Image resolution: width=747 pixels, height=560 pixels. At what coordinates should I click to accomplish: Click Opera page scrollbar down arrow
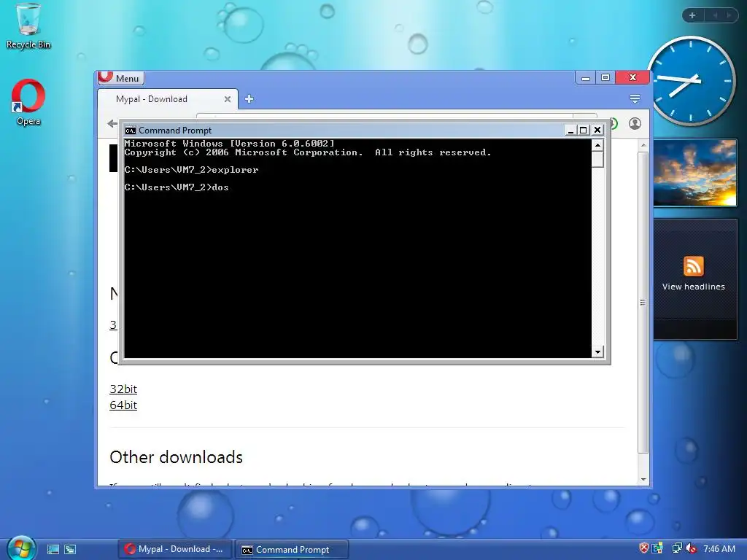[x=643, y=480]
